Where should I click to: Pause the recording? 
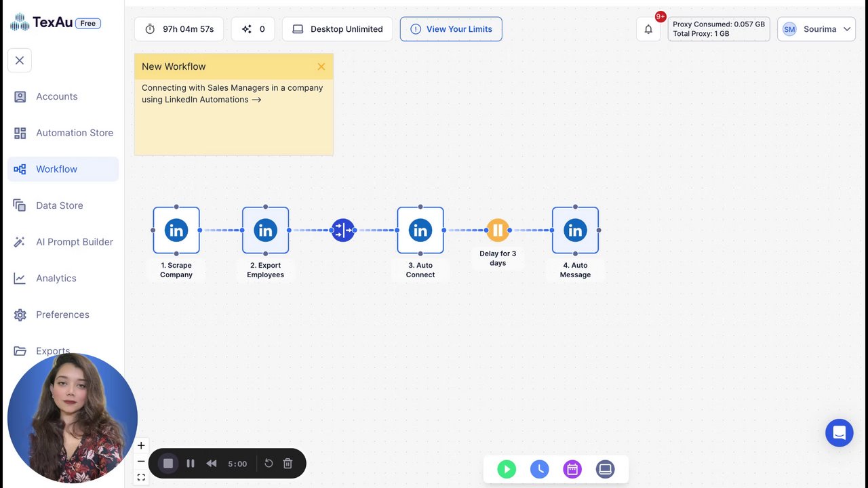coord(191,464)
